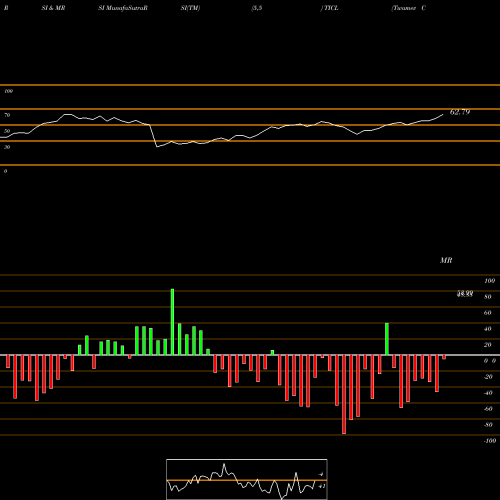
Task: Click the 62.79 RSI value label
Action: (x=460, y=112)
